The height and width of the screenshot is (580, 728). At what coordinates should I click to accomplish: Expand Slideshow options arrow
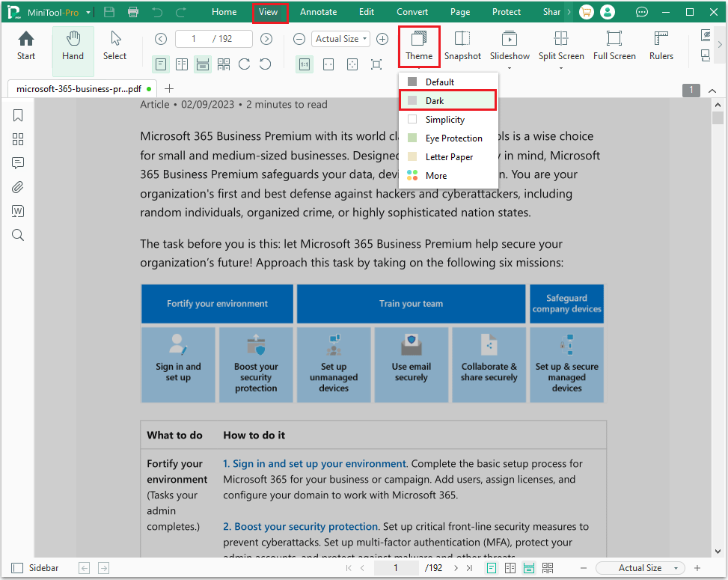(510, 68)
